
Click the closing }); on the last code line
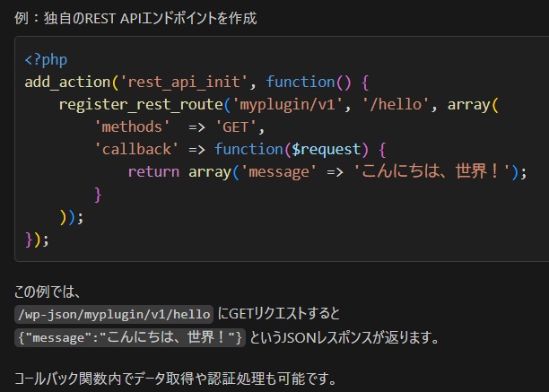pyautogui.click(x=38, y=238)
